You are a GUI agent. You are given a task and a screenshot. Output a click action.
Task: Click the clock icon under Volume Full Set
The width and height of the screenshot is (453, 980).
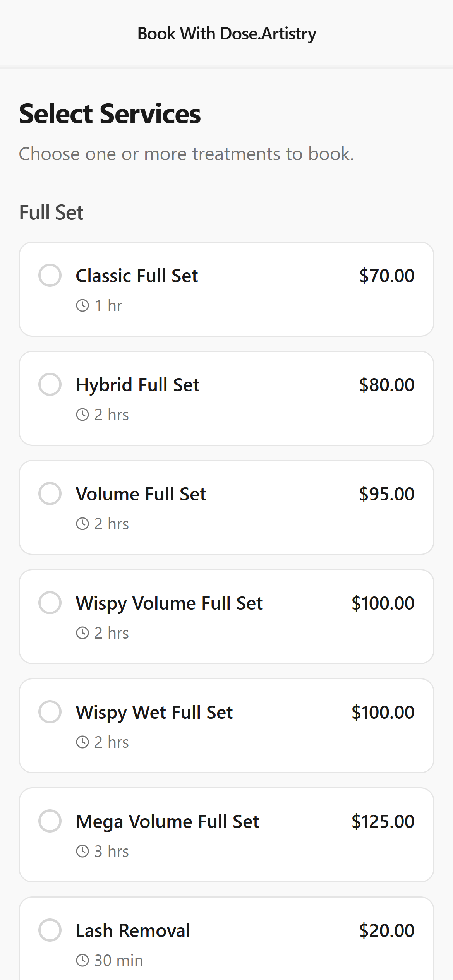82,524
